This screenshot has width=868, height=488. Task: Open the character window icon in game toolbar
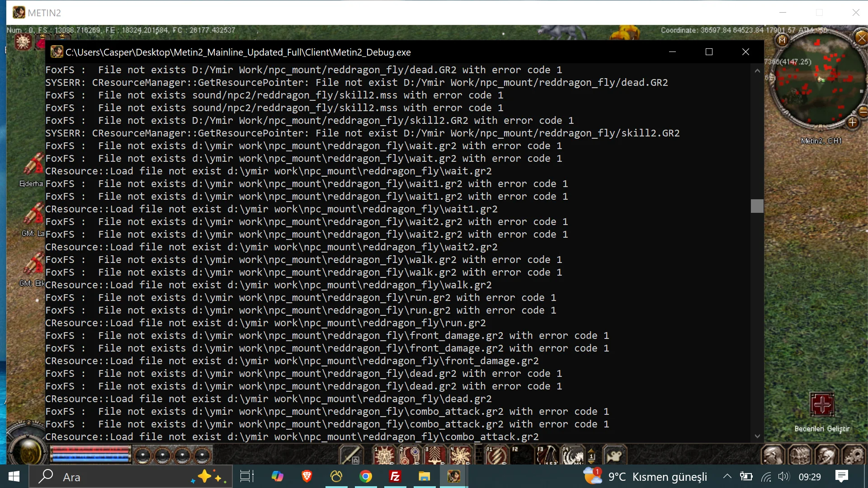pos(772,455)
